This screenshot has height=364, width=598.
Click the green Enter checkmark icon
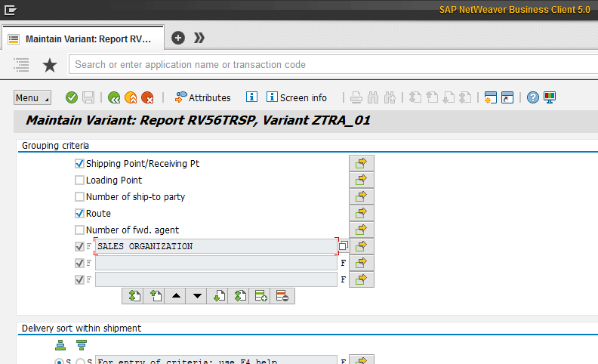point(71,97)
